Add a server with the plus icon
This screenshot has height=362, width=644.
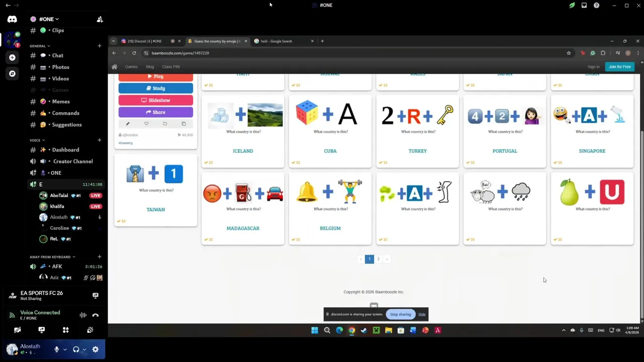pyautogui.click(x=12, y=57)
